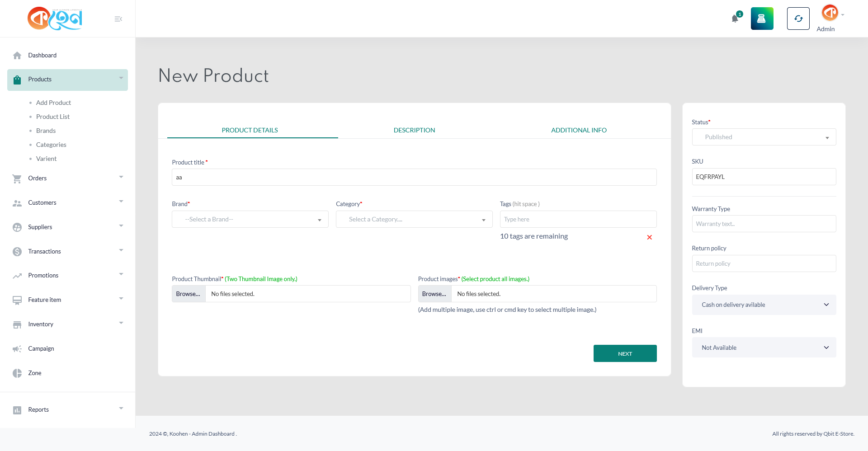
Task: Browse for Product Thumbnail file
Action: click(x=189, y=294)
